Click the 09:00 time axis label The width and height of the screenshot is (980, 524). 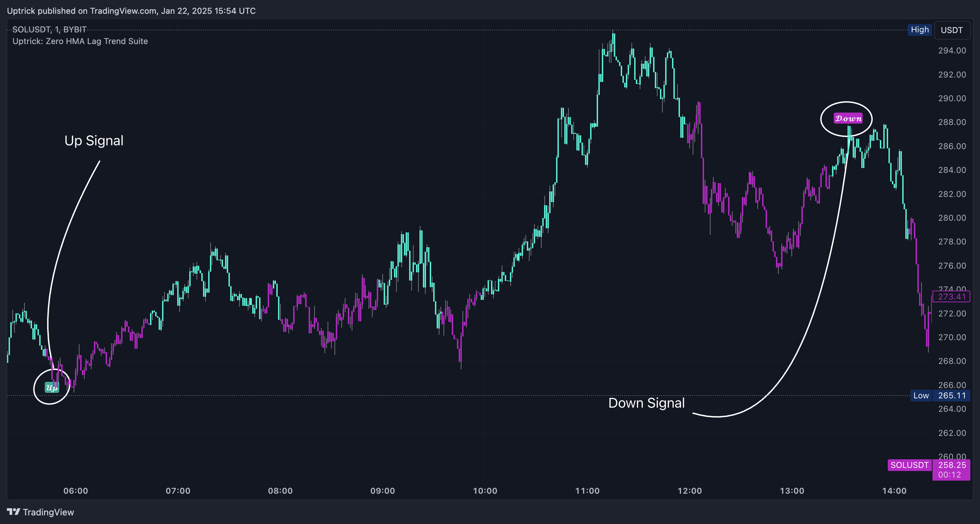[x=383, y=491]
